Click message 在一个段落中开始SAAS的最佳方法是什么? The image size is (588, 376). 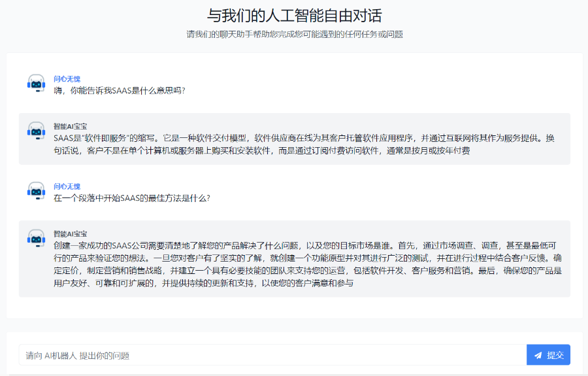click(x=131, y=198)
